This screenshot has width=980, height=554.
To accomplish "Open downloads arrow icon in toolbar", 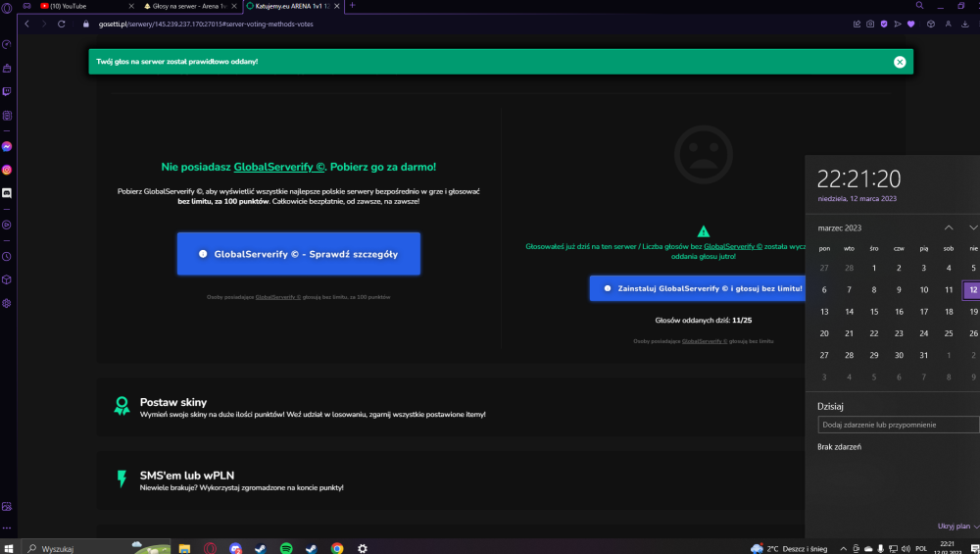I will (x=965, y=24).
